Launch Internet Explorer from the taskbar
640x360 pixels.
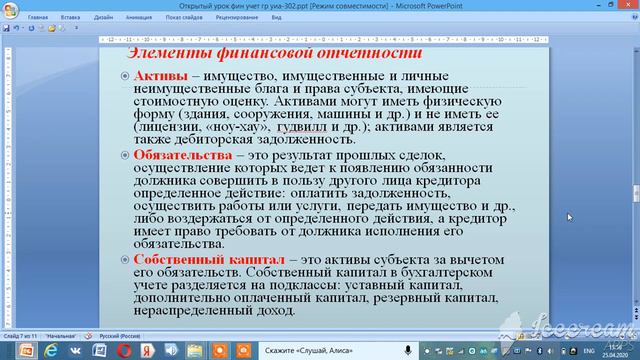click(x=51, y=351)
